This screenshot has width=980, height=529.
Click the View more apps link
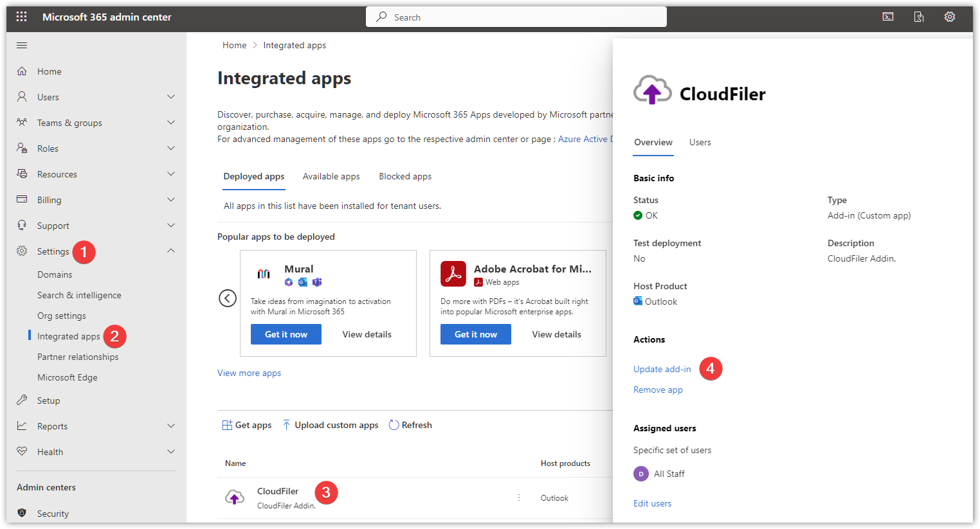250,373
